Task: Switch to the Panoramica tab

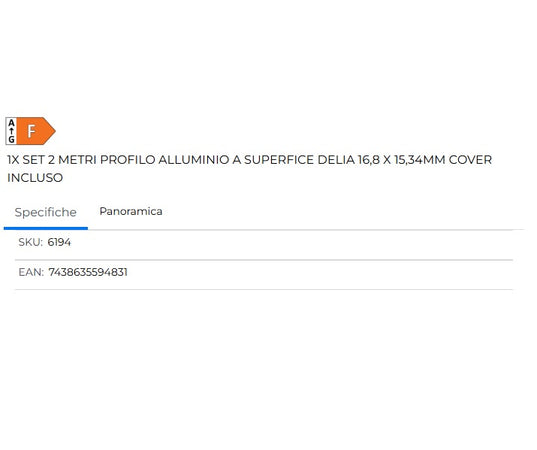Action: [x=130, y=211]
